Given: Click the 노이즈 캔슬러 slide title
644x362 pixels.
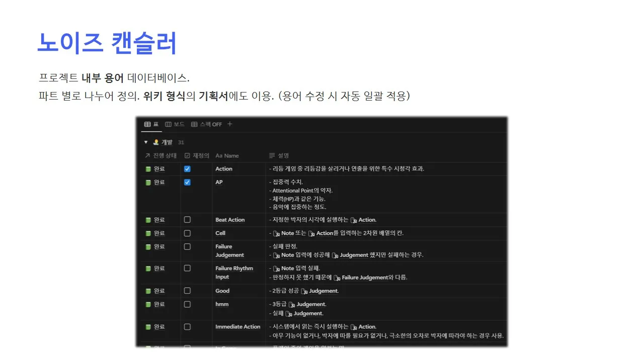Looking at the screenshot, I should (x=107, y=43).
